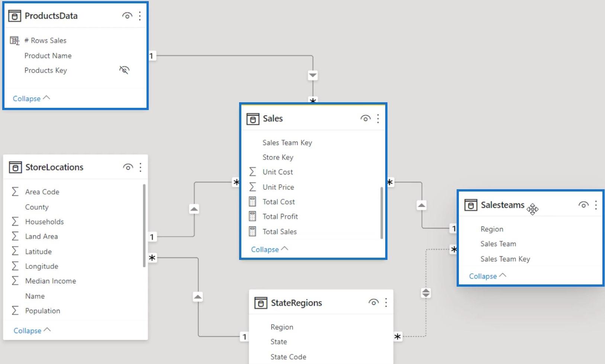Image resolution: width=605 pixels, height=364 pixels.
Task: Collapse the Salesteams table
Action: tap(487, 276)
